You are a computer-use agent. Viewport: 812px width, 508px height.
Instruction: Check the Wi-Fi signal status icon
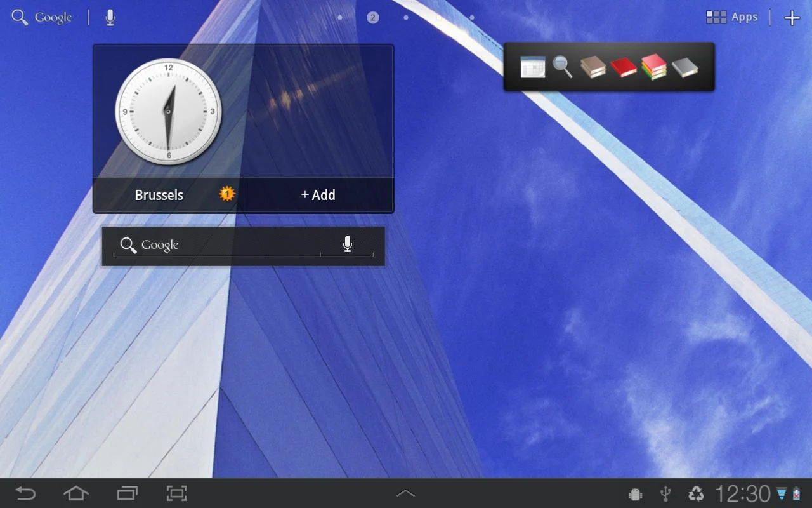[x=782, y=493]
